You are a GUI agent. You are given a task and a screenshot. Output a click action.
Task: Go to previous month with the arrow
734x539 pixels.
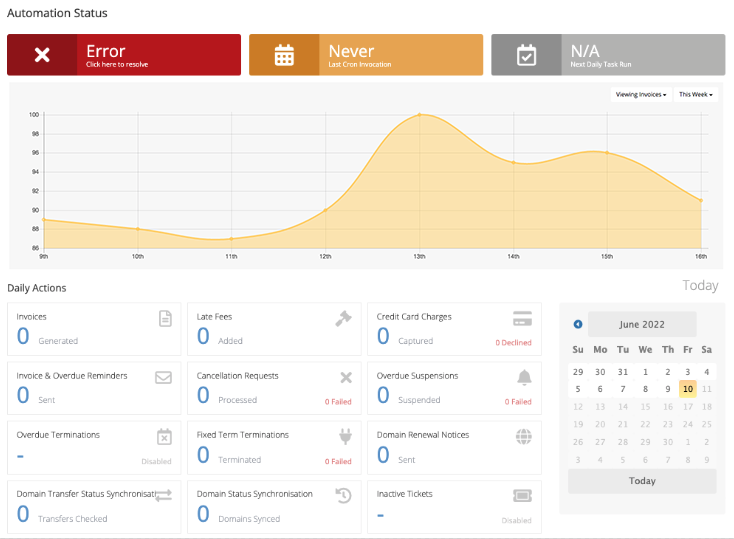pyautogui.click(x=578, y=324)
